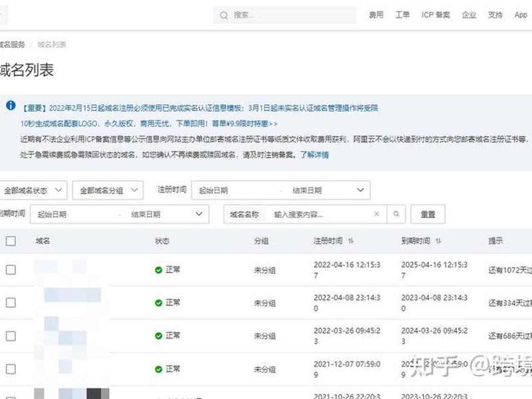532x399 pixels.
Task: Focus the top 搜索 search box
Action: (x=285, y=15)
